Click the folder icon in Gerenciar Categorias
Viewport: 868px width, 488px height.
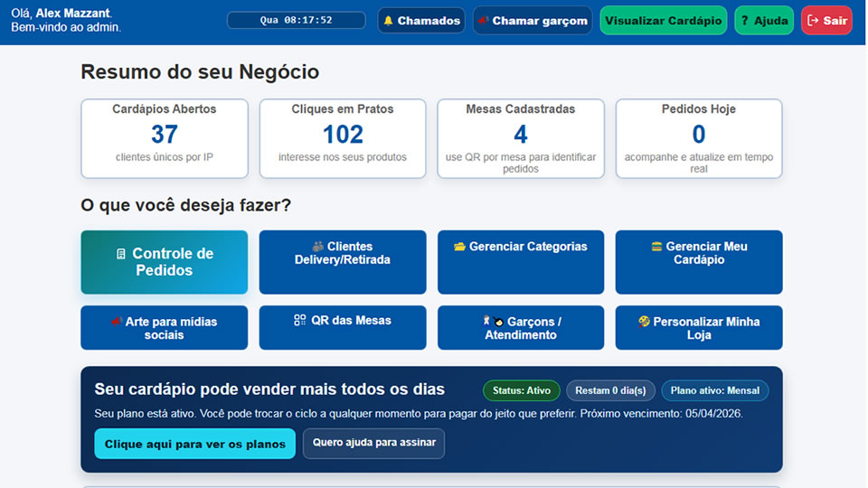(459, 247)
